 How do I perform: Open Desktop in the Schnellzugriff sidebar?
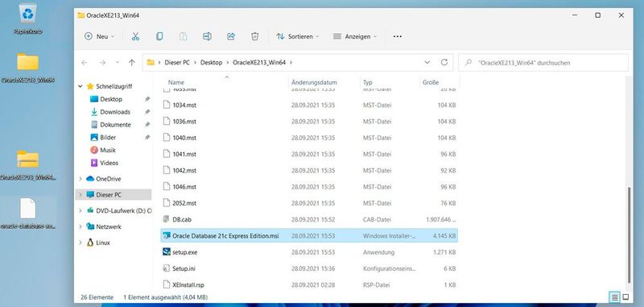[111, 99]
